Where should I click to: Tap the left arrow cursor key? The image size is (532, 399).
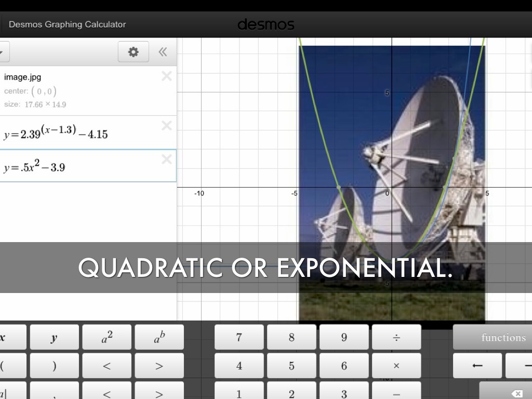477,366
